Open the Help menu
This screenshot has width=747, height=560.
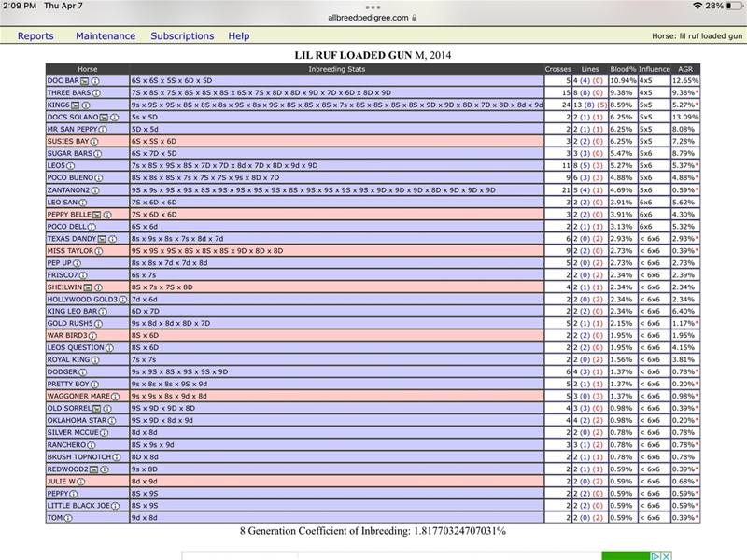tap(239, 36)
